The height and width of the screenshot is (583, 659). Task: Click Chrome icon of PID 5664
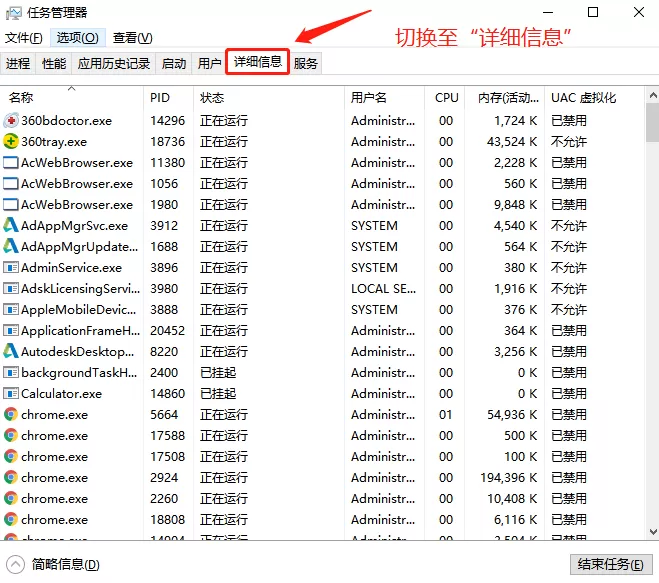[x=11, y=414]
